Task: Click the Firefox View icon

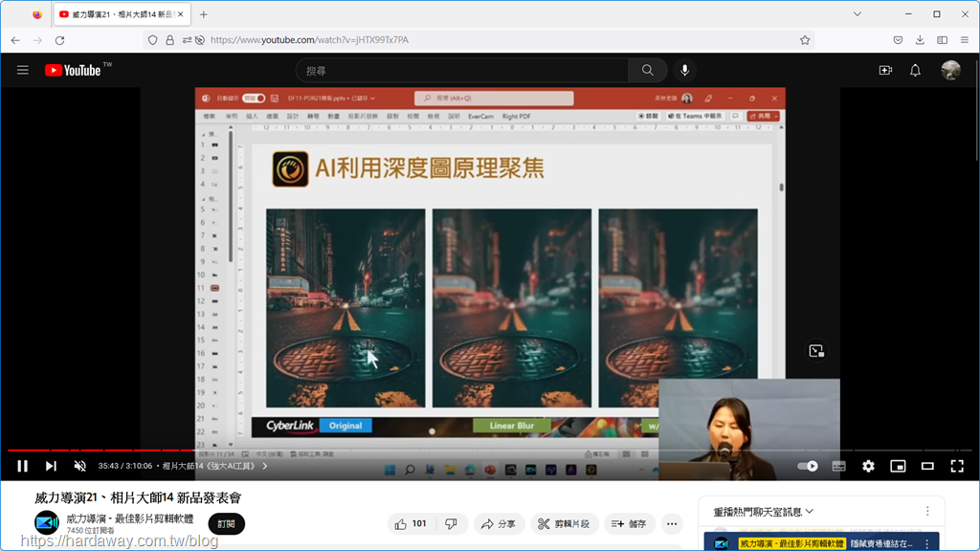Action: pyautogui.click(x=37, y=14)
